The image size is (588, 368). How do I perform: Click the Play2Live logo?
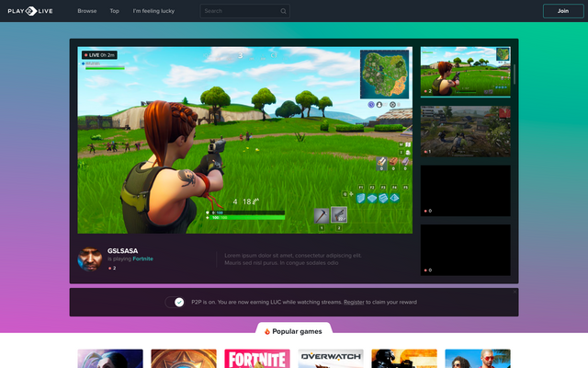click(30, 11)
